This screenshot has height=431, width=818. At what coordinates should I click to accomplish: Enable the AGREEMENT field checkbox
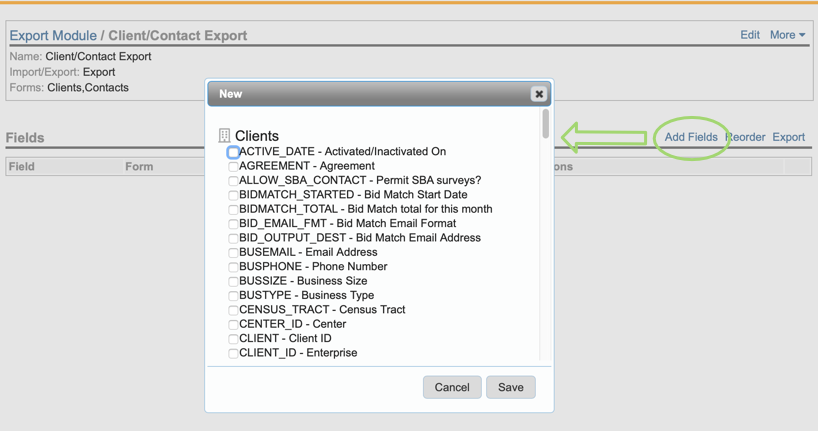pyautogui.click(x=233, y=167)
